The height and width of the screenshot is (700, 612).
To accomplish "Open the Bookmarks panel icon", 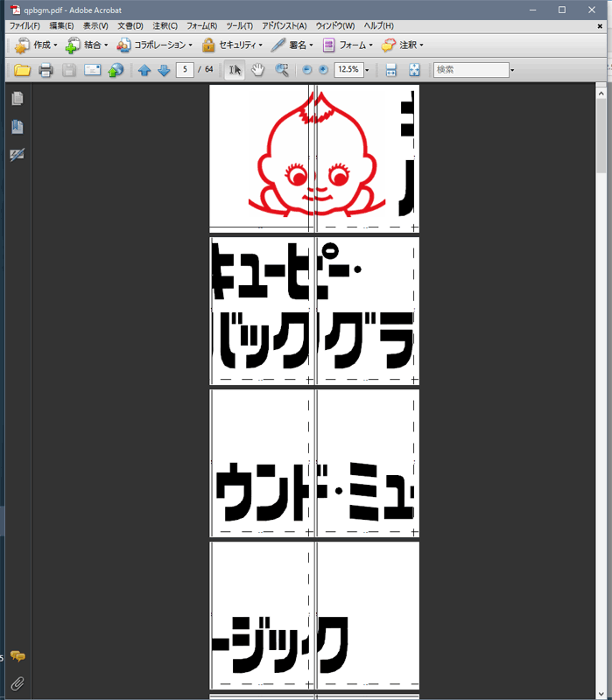I will 18,127.
